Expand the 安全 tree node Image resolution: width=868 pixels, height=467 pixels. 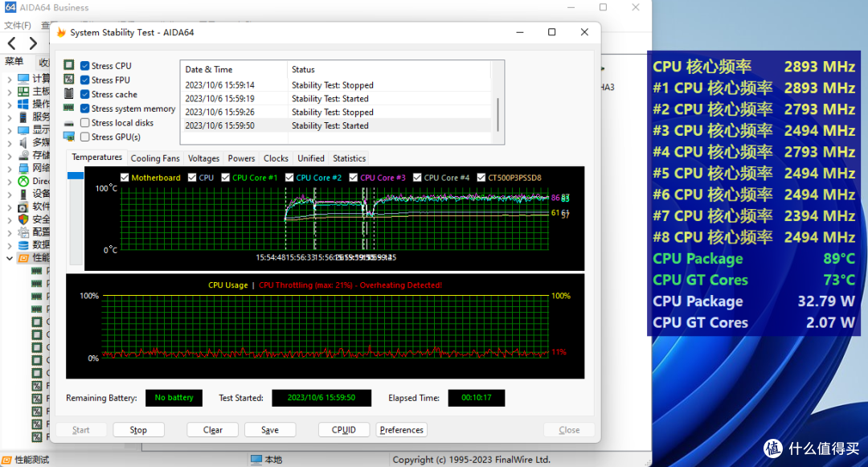coord(10,219)
